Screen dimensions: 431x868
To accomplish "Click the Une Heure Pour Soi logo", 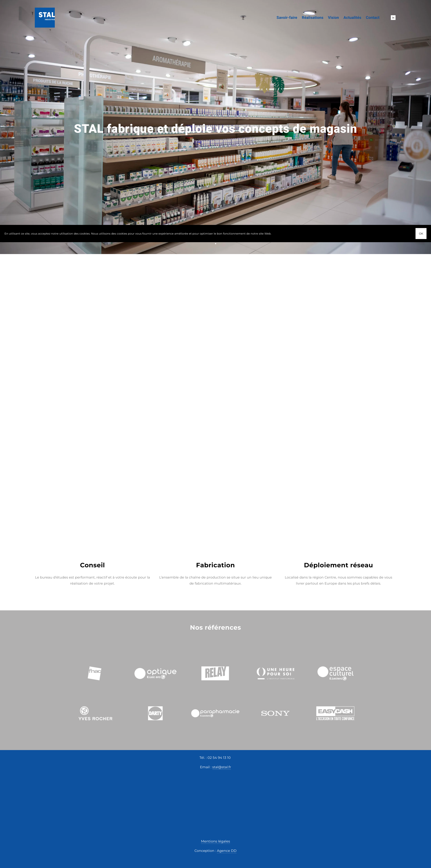I will (x=275, y=673).
